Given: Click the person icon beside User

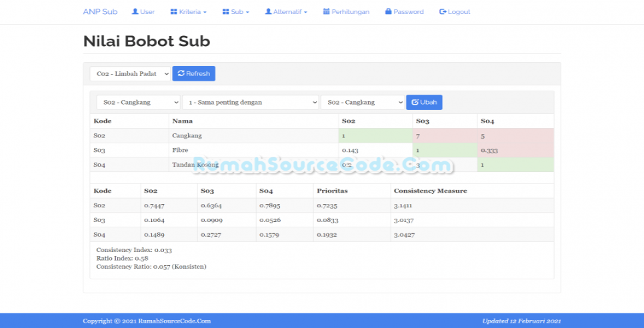Looking at the screenshot, I should 135,11.
